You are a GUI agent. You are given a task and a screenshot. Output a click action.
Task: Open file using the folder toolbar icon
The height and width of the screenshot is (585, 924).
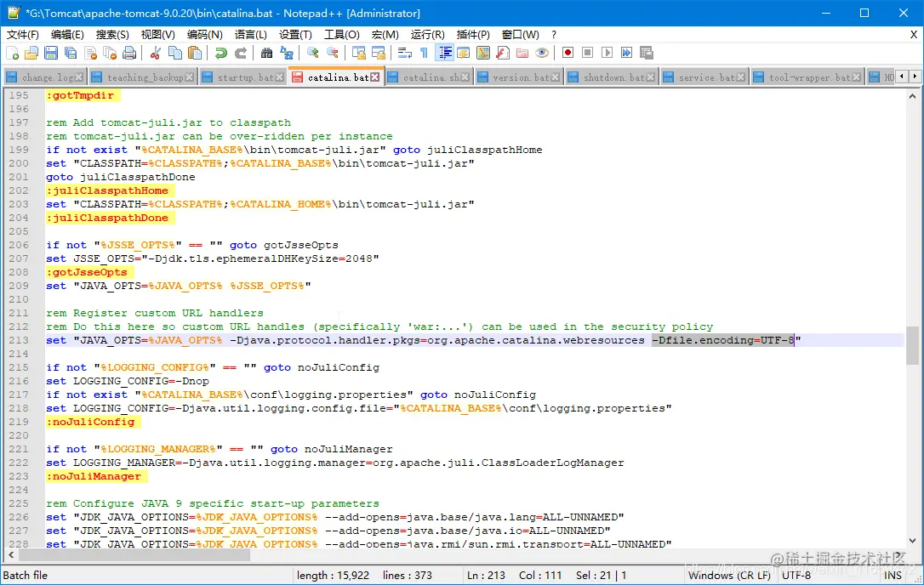[31, 53]
